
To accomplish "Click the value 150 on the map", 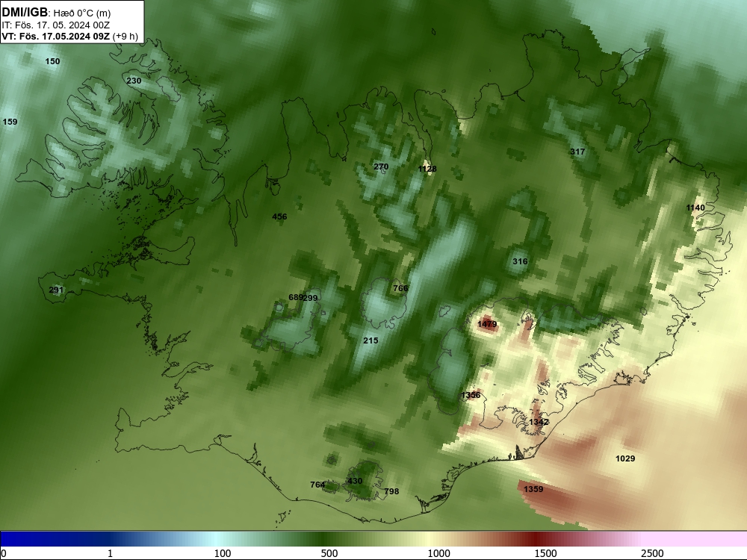I will 52,61.
